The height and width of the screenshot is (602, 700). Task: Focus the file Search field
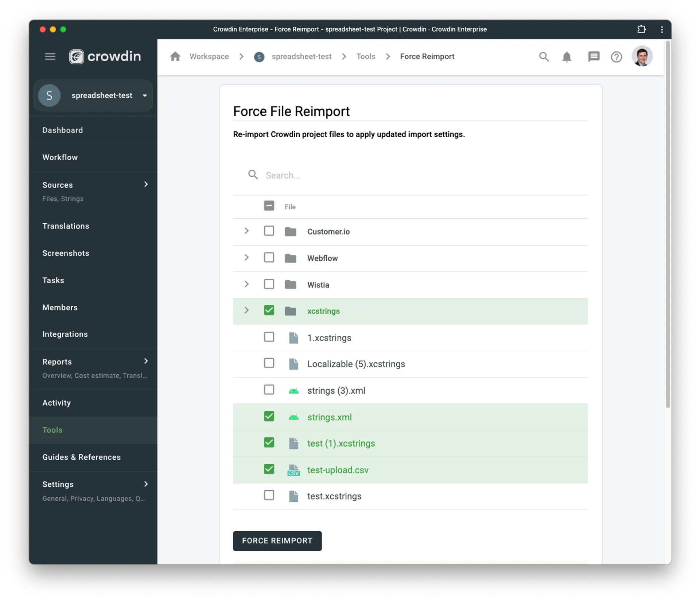pyautogui.click(x=410, y=175)
